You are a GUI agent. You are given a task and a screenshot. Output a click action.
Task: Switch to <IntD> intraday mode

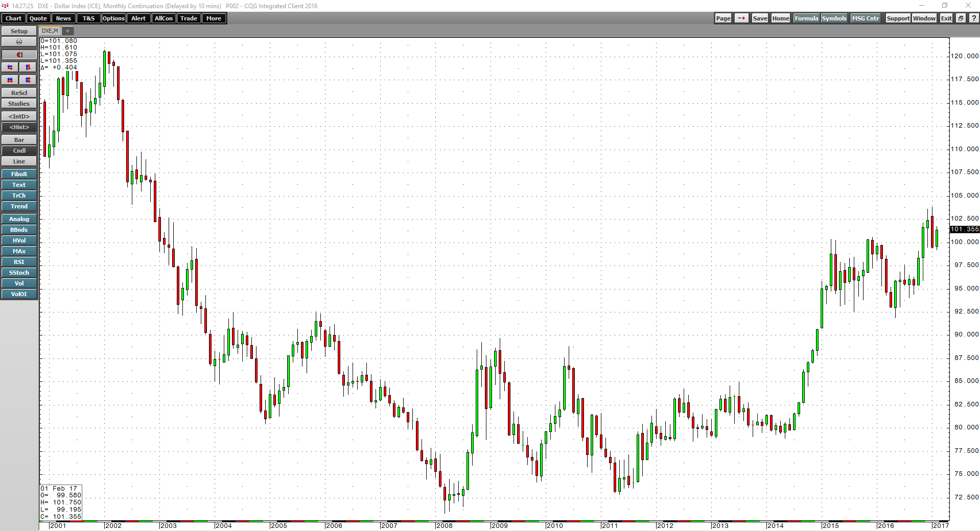click(x=19, y=116)
